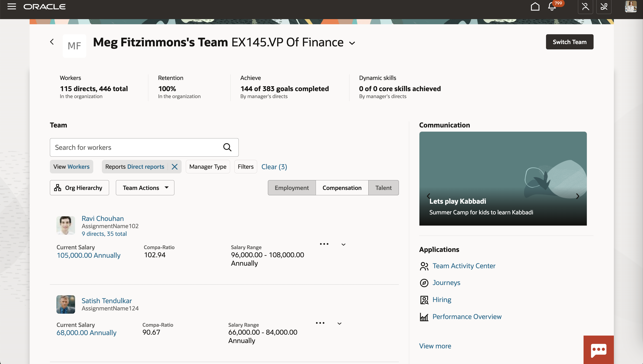Click inside the Search for workers field
The width and height of the screenshot is (643, 364).
point(125,147)
